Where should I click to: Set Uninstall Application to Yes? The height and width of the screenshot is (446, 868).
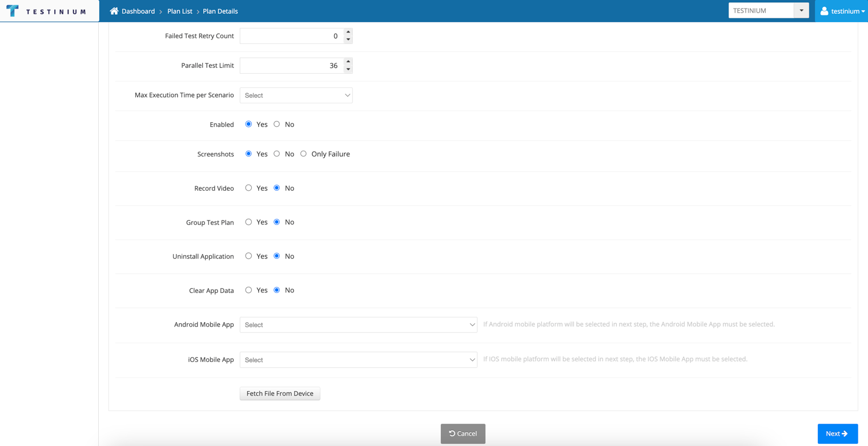pos(248,256)
